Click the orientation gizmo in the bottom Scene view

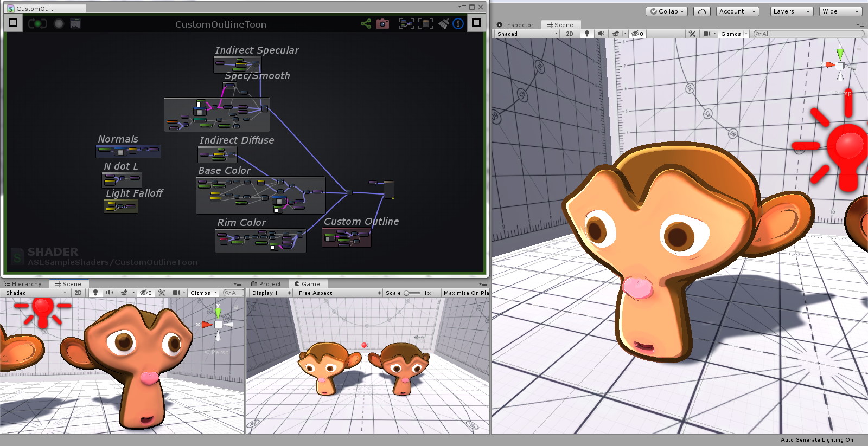[218, 324]
